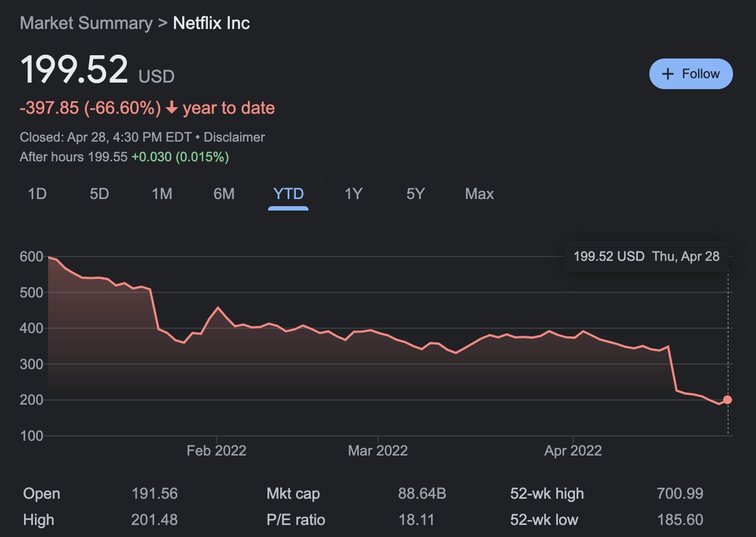Open the Max time range chart
Viewport: 756px width, 537px height.
[x=479, y=194]
